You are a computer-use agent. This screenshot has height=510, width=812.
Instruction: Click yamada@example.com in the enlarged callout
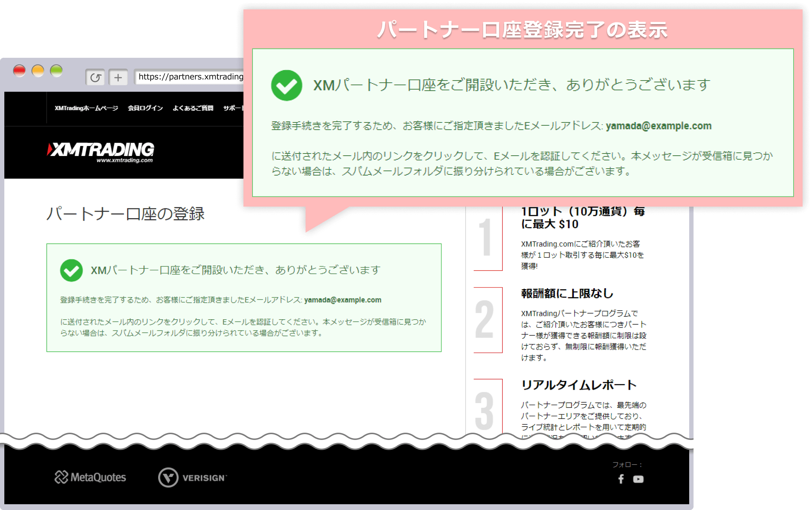click(x=658, y=126)
